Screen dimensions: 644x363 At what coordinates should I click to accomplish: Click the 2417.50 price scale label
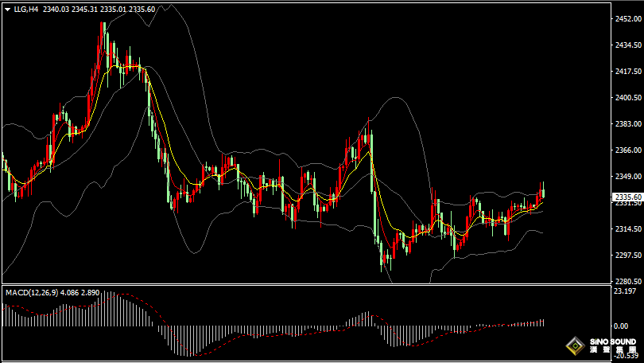pyautogui.click(x=627, y=72)
